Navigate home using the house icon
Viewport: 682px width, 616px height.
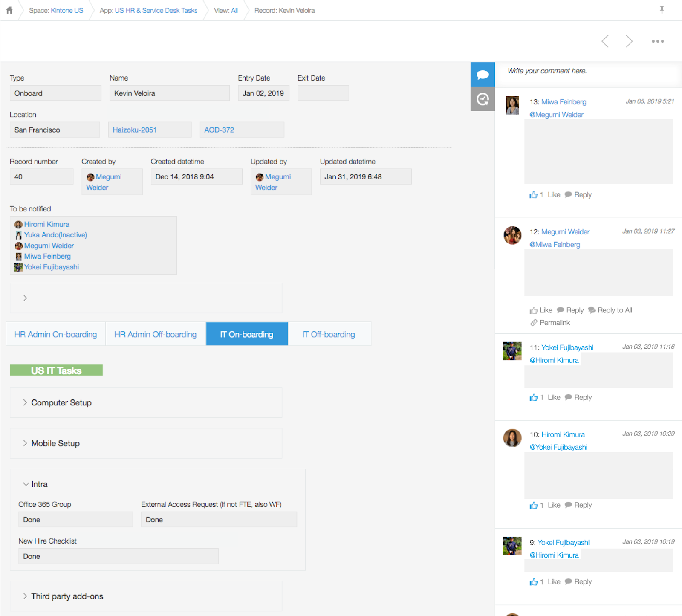click(x=9, y=10)
